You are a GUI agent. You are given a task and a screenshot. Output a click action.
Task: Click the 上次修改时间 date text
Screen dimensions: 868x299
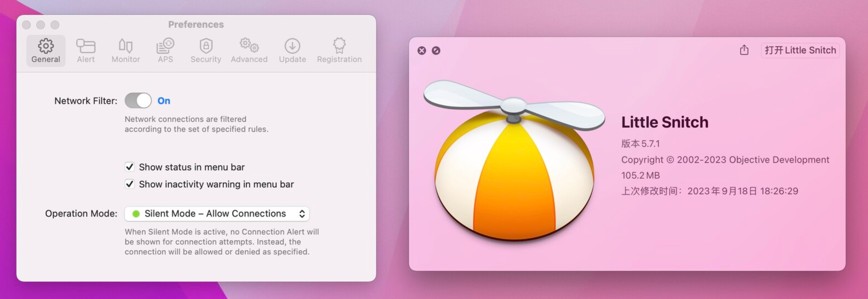coord(710,191)
